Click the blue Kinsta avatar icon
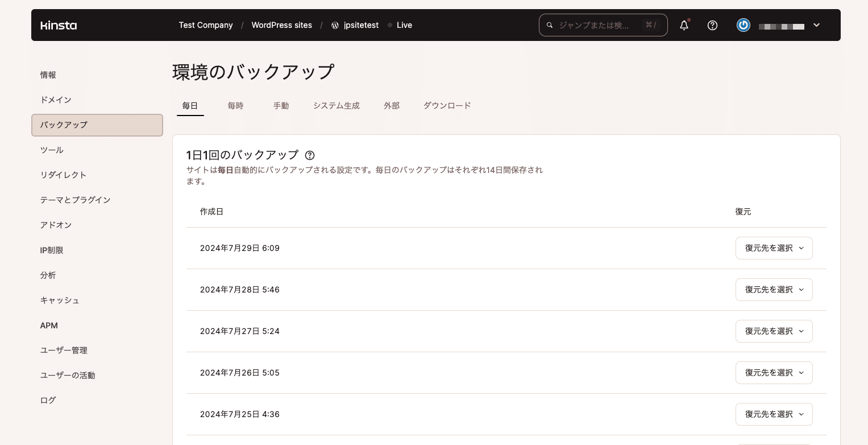 point(744,25)
